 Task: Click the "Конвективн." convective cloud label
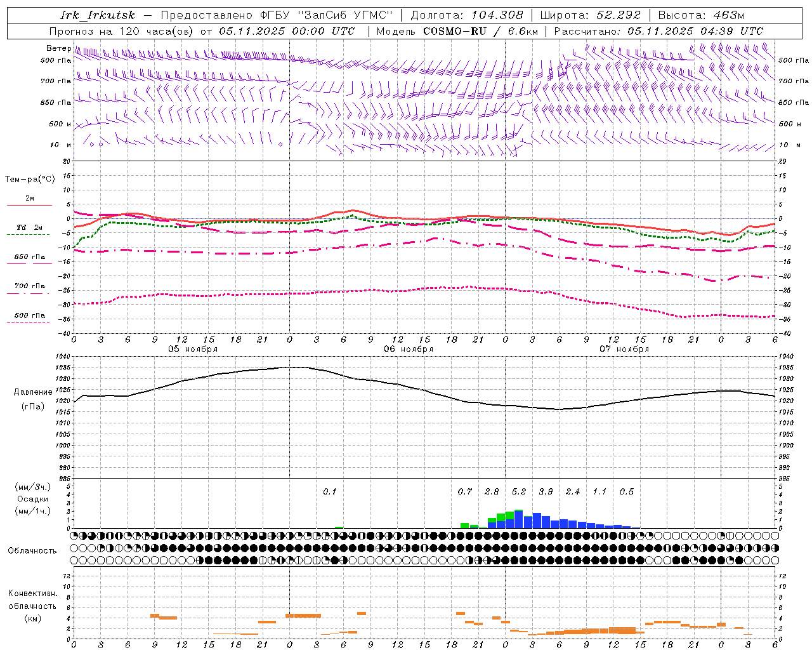click(33, 594)
